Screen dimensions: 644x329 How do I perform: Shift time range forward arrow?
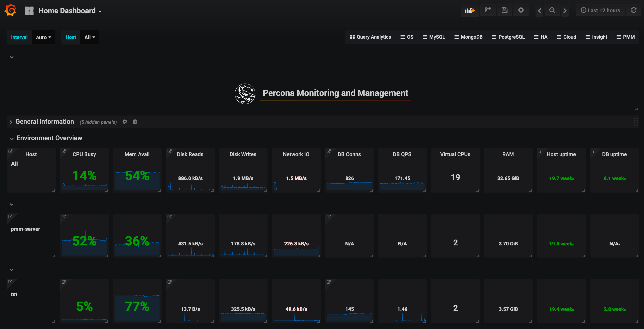tap(565, 11)
